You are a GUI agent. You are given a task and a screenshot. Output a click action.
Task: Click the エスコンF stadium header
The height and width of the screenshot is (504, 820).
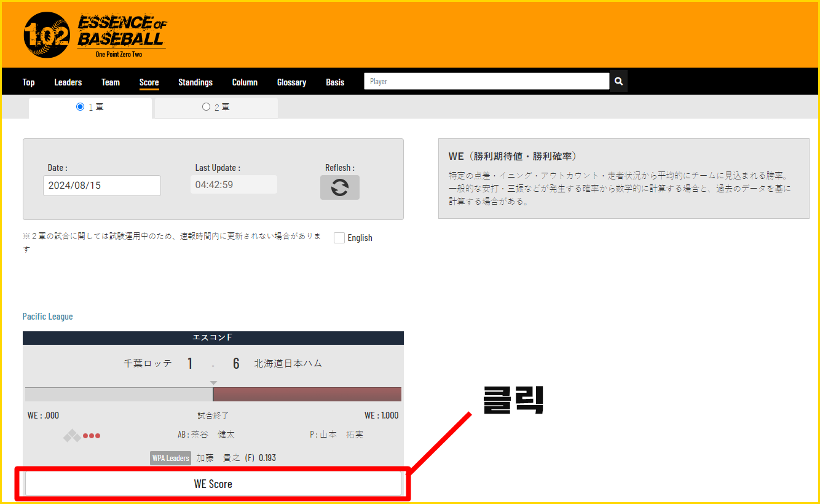[x=213, y=337]
